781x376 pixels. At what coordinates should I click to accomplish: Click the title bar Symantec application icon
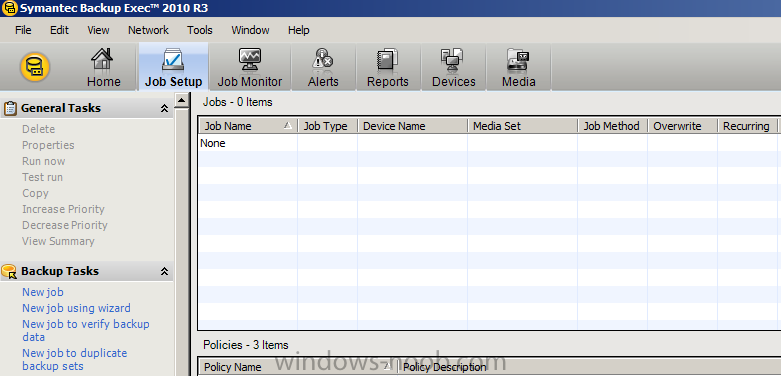(9, 8)
